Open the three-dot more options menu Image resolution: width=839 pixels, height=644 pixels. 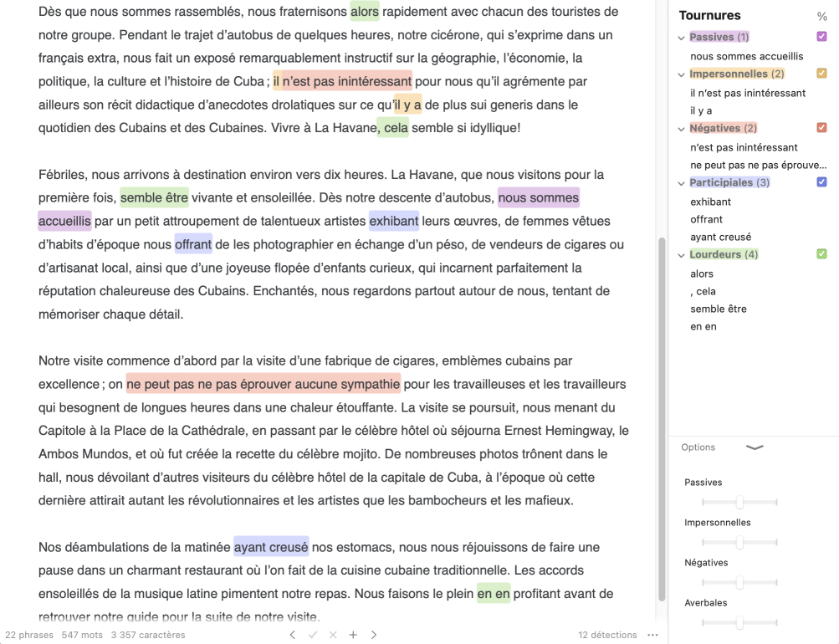[652, 635]
